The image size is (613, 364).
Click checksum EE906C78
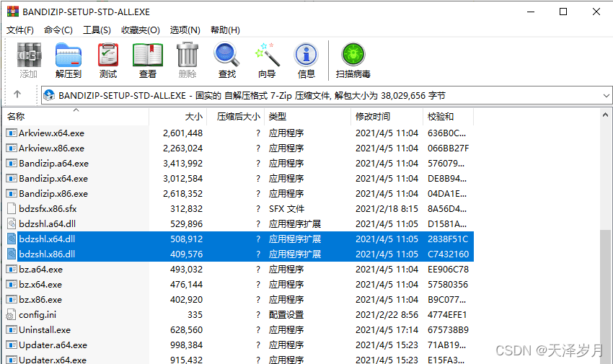(x=448, y=270)
